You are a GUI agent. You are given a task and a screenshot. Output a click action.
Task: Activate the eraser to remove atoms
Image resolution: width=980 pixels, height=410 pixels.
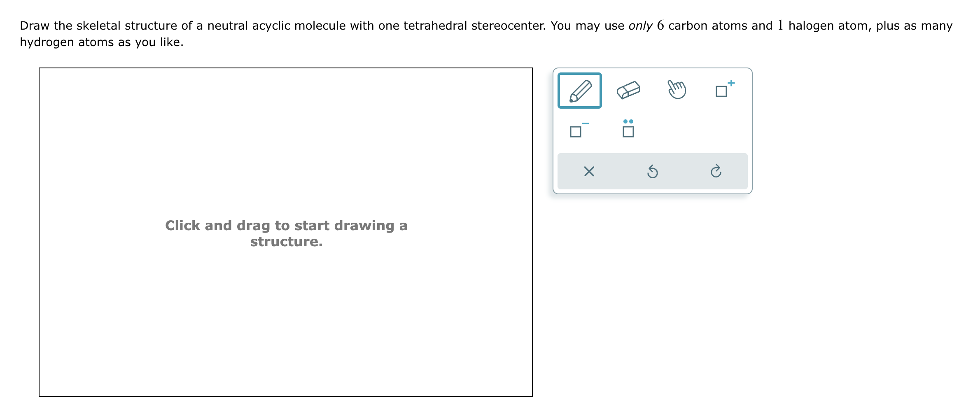[629, 90]
